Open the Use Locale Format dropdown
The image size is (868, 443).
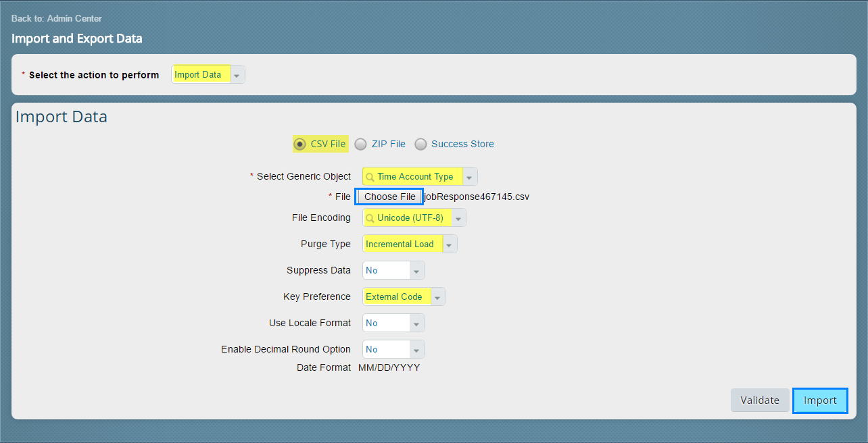point(393,323)
